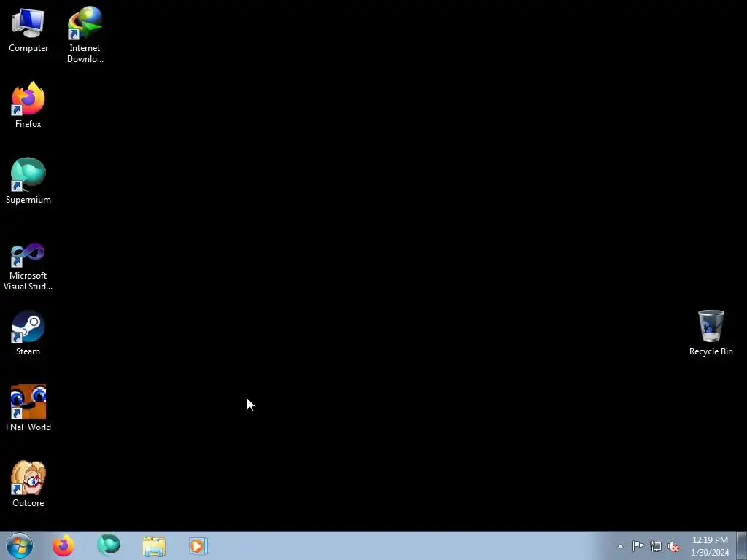Open the network status tray icon
The height and width of the screenshot is (560, 747).
click(656, 546)
